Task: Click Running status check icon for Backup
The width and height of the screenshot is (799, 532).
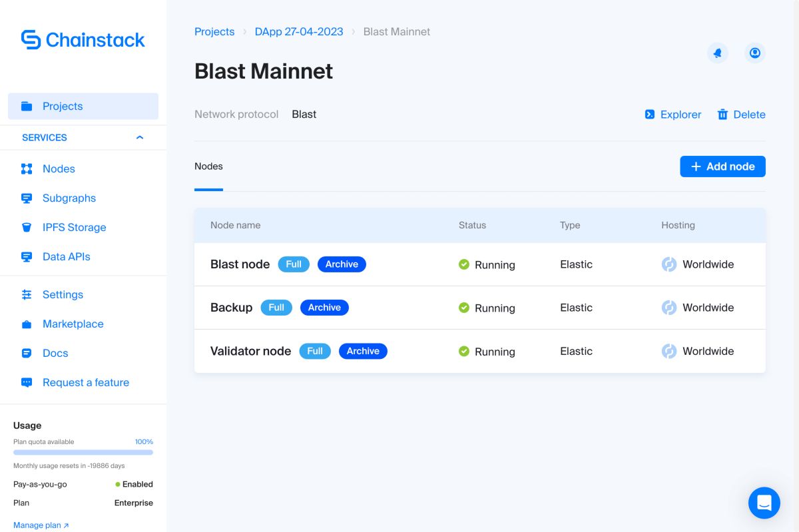Action: [464, 308]
